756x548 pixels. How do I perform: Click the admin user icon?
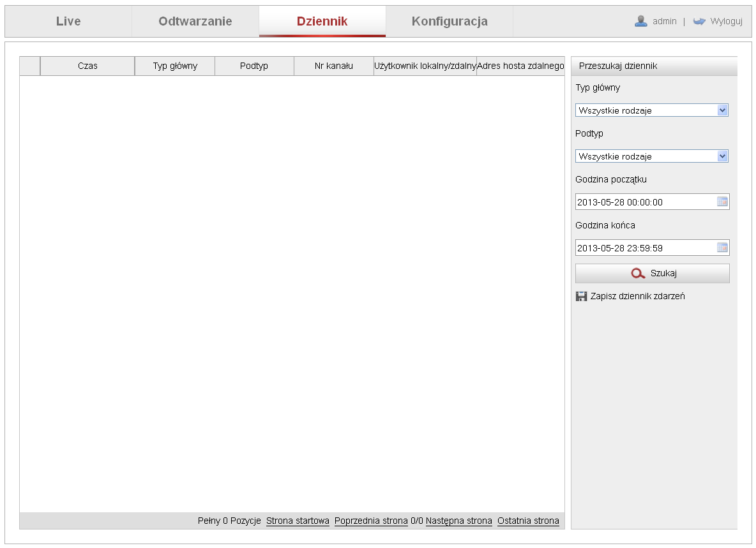coord(641,21)
